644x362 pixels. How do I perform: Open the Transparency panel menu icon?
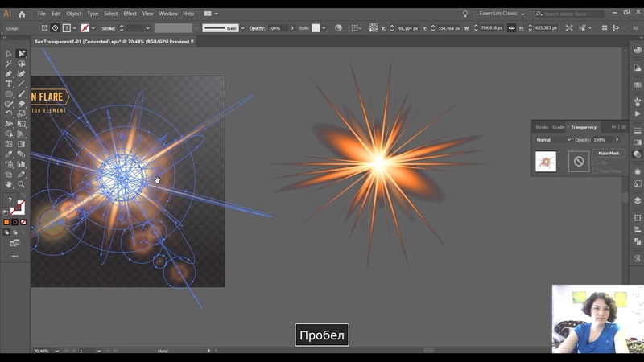pyautogui.click(x=624, y=127)
